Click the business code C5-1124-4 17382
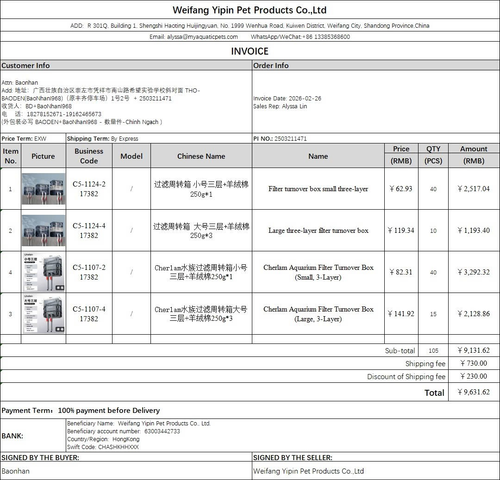500x480 pixels. 89,230
